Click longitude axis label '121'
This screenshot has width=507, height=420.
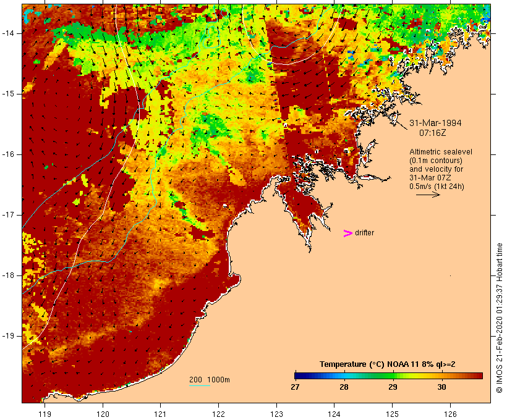[160, 414]
